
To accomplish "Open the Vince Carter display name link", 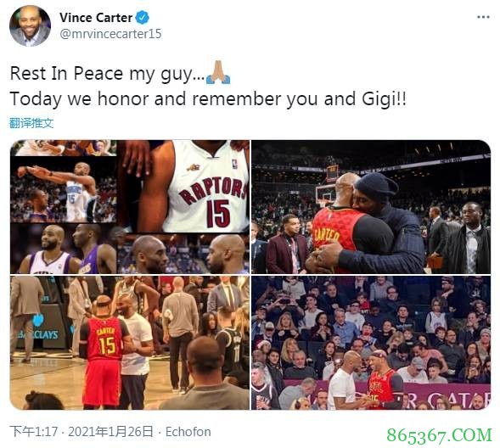I will click(x=96, y=18).
